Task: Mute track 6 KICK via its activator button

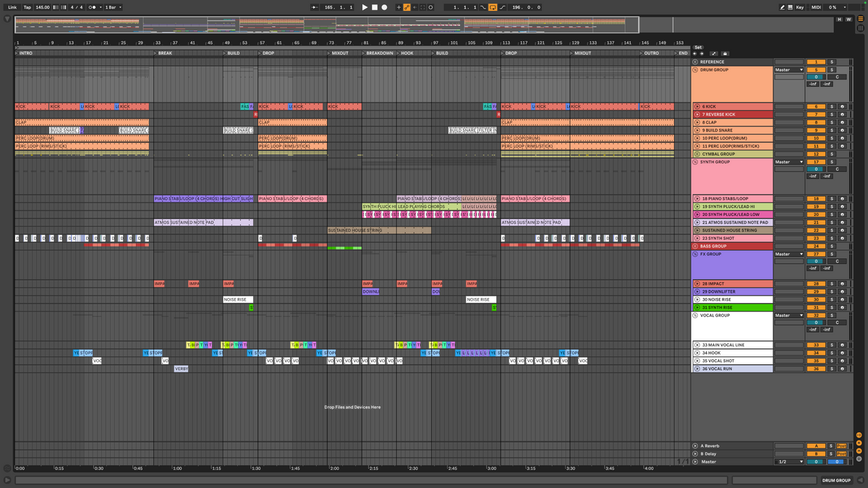Action: 816,106
